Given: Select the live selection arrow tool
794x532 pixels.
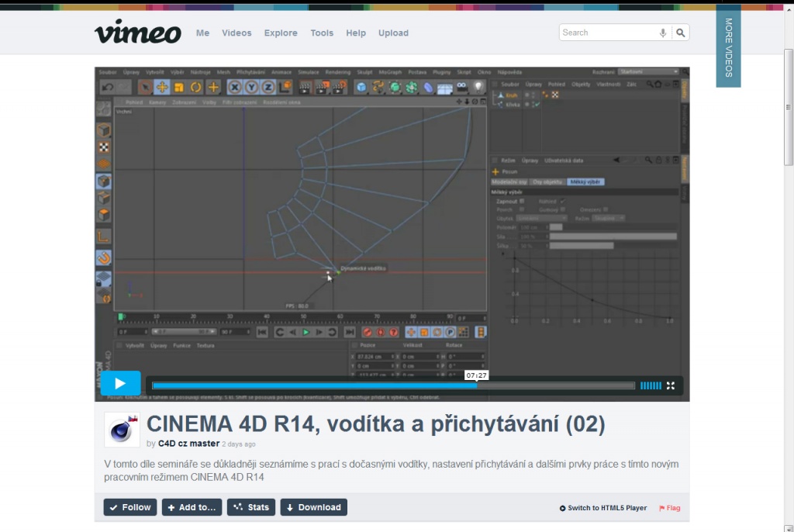Looking at the screenshot, I should (x=145, y=87).
